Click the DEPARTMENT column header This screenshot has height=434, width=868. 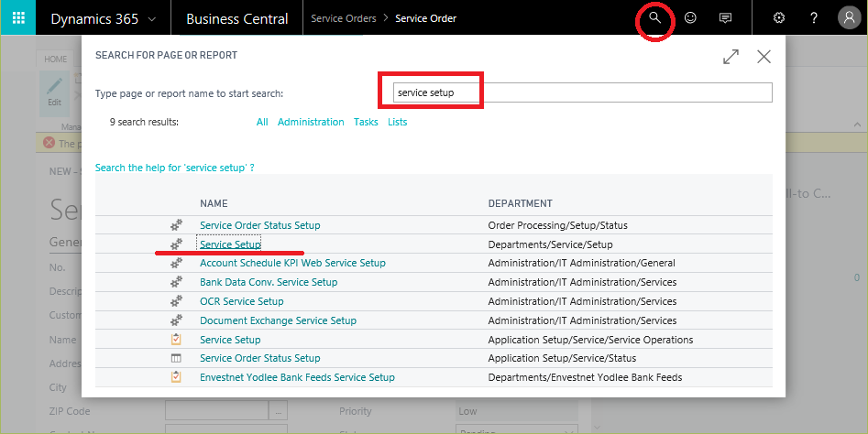[x=521, y=203]
